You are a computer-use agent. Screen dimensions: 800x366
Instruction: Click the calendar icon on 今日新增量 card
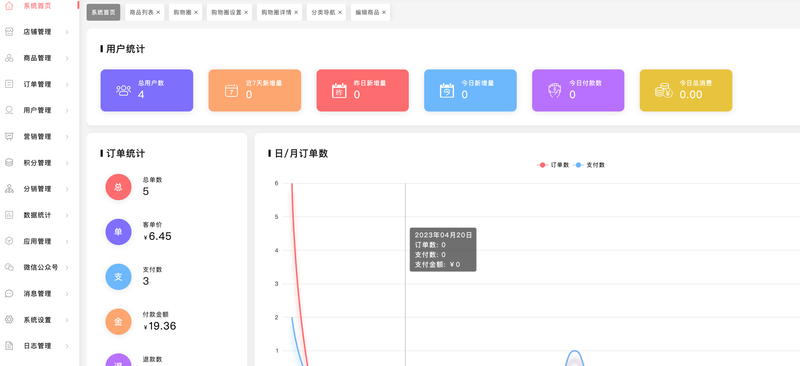coord(447,90)
